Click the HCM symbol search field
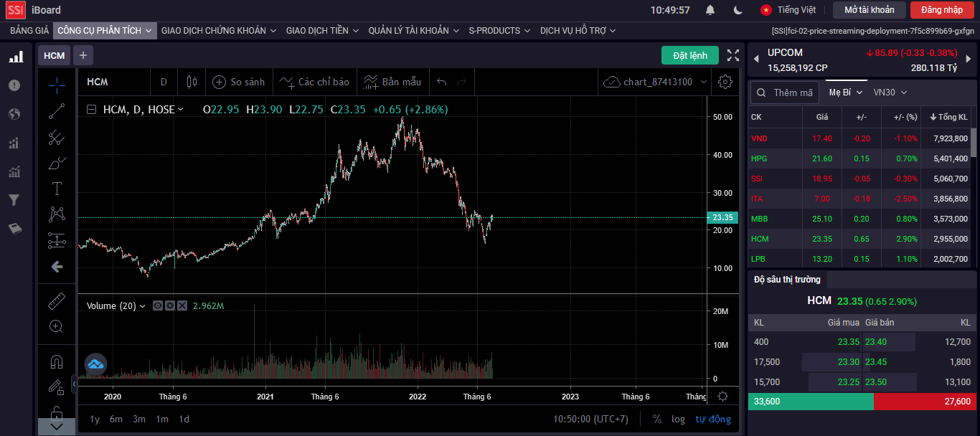 [x=113, y=82]
